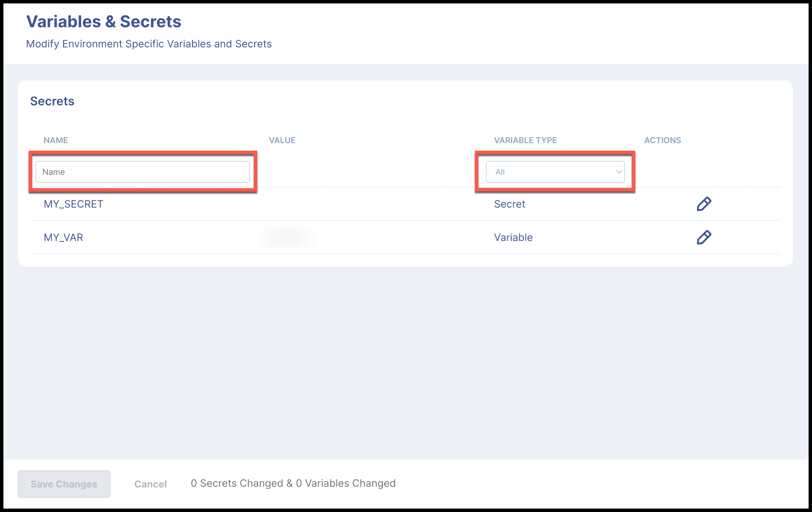The height and width of the screenshot is (512, 812).
Task: Click the Secret type label
Action: coord(509,204)
